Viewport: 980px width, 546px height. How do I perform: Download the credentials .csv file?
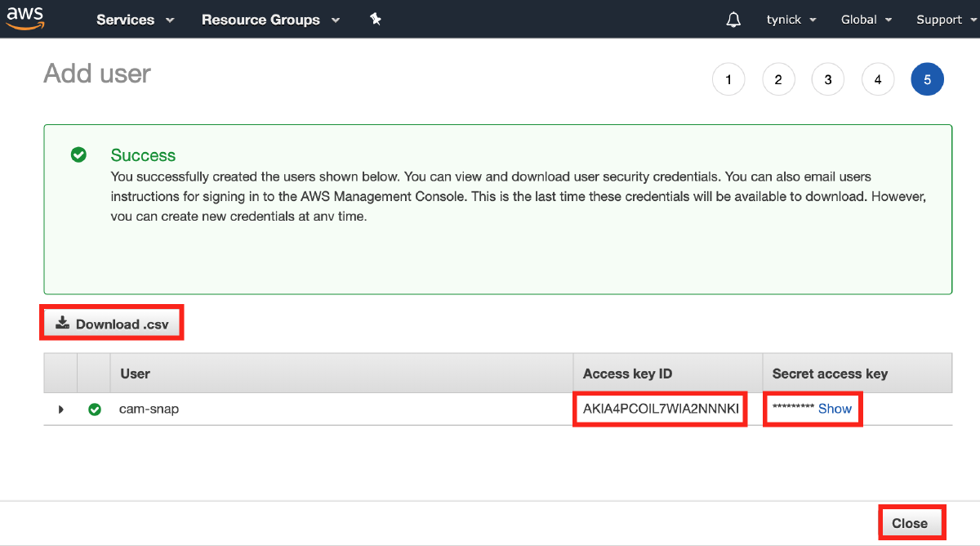(113, 324)
